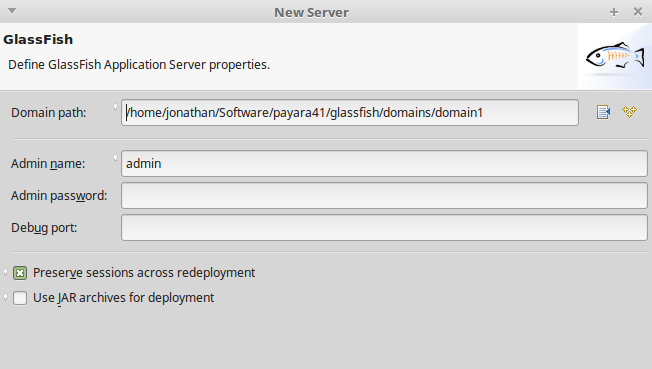Click the create new domain sparkle icon
Screen dimensions: 652x369
pos(629,112)
